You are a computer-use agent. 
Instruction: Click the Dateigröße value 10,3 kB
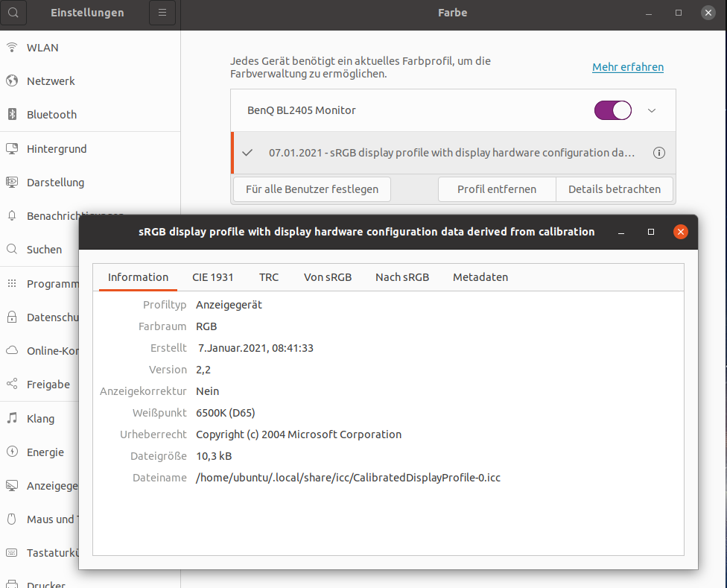point(214,456)
